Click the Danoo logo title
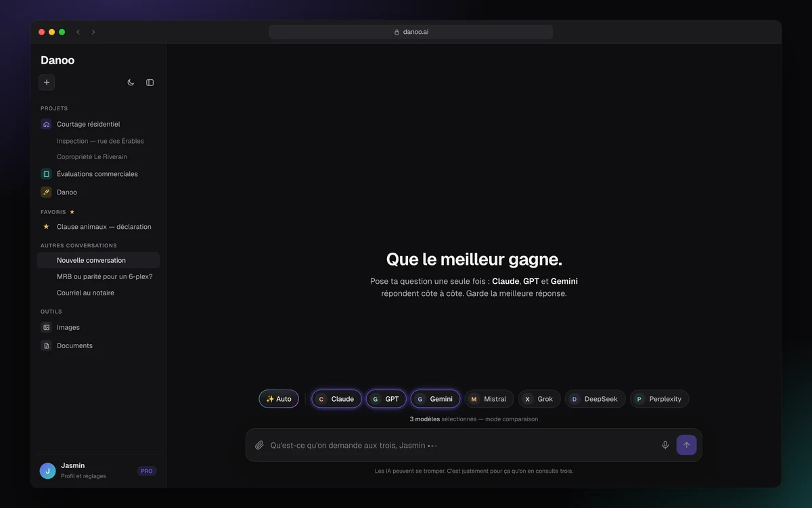 coord(58,60)
